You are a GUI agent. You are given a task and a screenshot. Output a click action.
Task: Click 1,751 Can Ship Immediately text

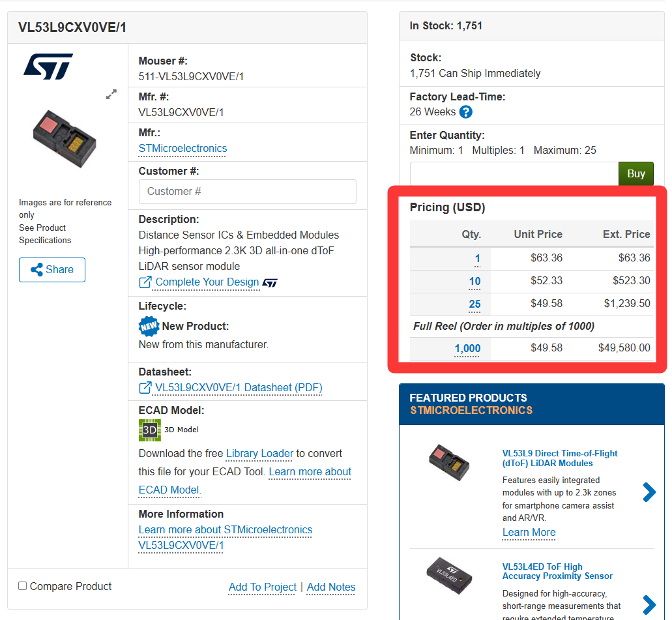[x=475, y=73]
